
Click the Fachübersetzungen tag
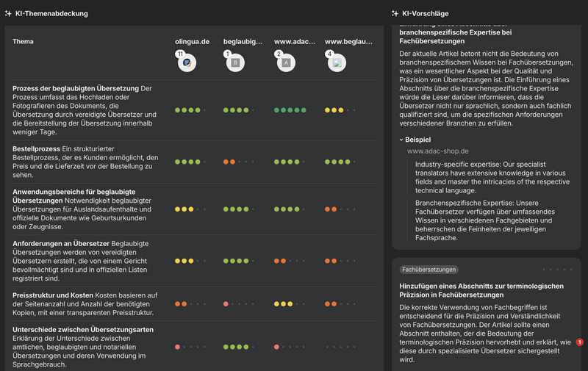[x=429, y=270]
